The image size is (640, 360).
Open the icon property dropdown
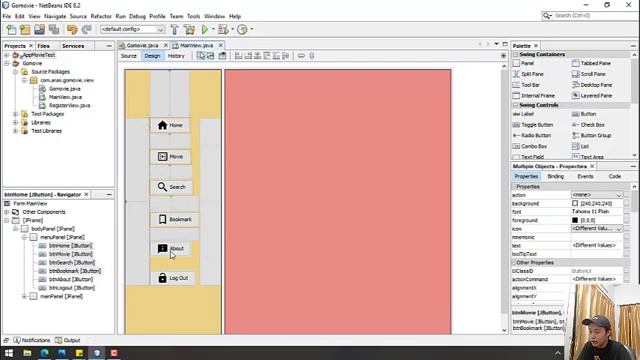[619, 229]
